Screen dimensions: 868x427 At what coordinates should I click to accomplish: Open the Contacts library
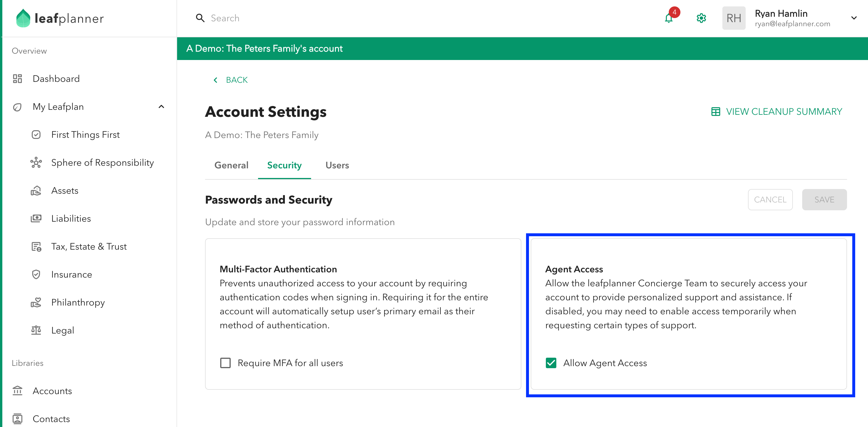[51, 419]
